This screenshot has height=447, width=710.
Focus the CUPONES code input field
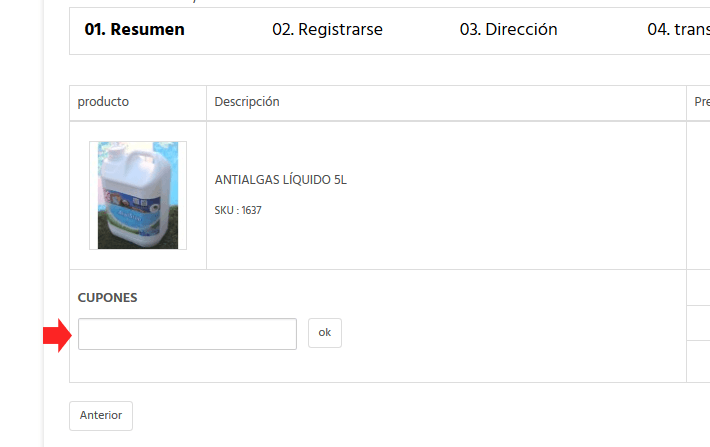tap(187, 334)
